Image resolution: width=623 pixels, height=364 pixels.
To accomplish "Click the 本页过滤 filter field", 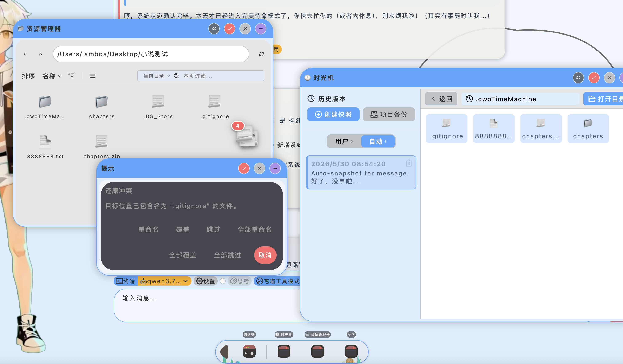I will pos(222,76).
